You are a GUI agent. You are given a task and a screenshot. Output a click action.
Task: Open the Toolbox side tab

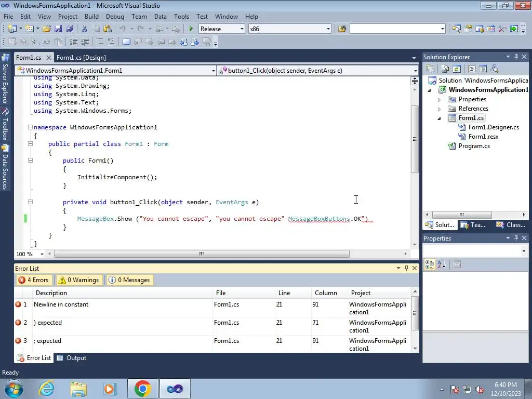coord(5,124)
